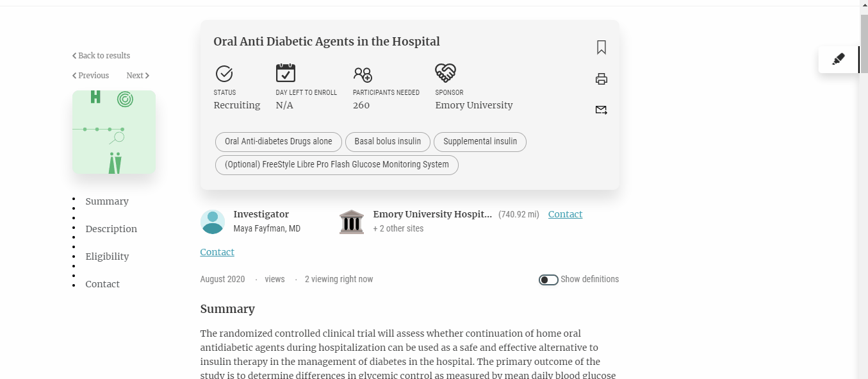Click the Emory University Hospital building icon
The width and height of the screenshot is (868, 379).
[x=351, y=221]
